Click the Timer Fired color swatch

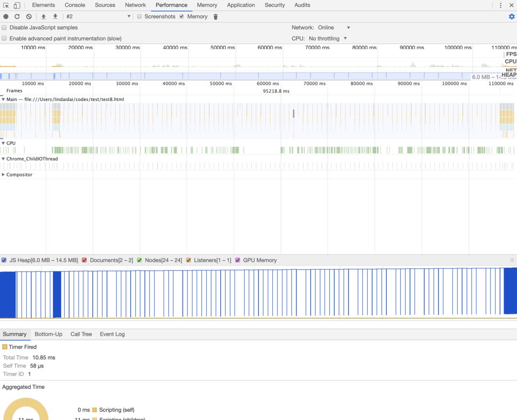5,347
